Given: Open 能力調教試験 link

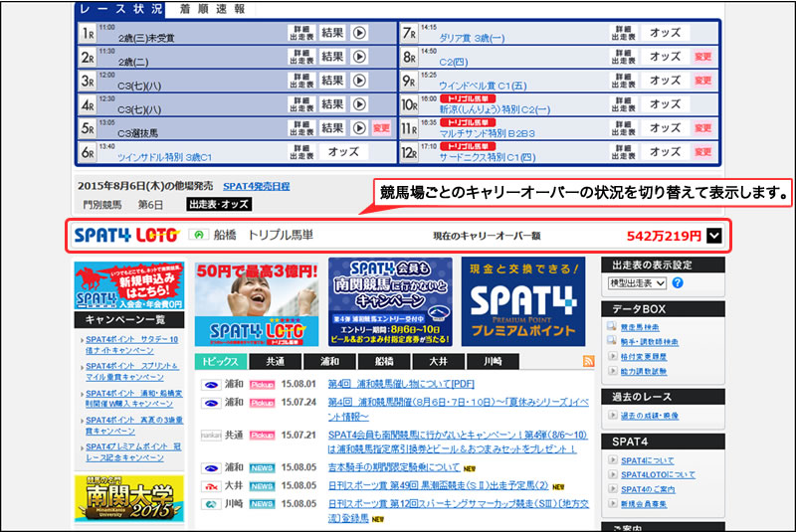Looking at the screenshot, I should pos(643,372).
